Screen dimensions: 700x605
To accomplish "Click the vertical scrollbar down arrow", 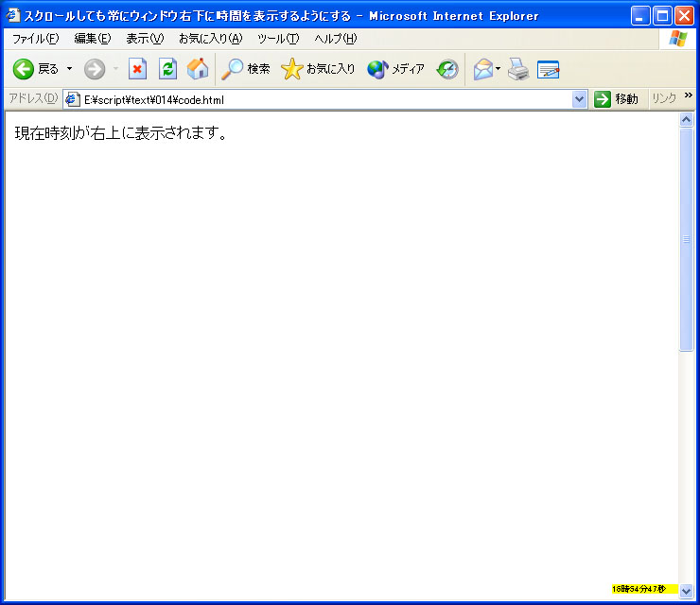I will pyautogui.click(x=687, y=590).
